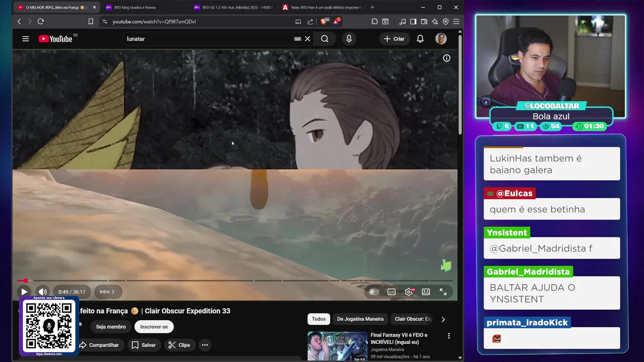The height and width of the screenshot is (362, 644).
Task: Mute the video volume
Action: pos(43,292)
